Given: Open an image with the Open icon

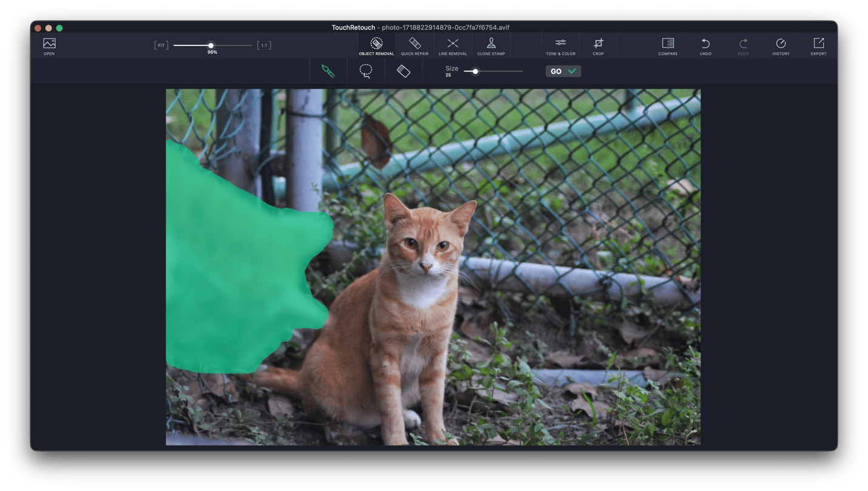Looking at the screenshot, I should pos(49,46).
